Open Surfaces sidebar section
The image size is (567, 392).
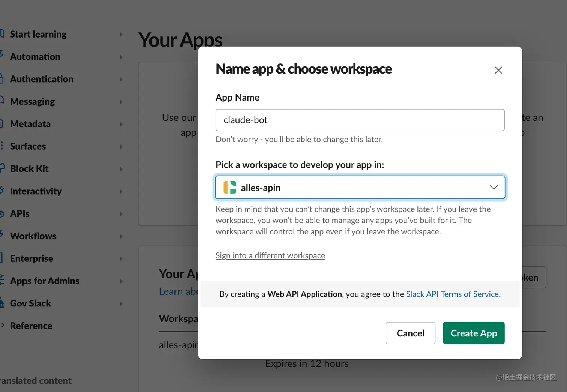28,146
